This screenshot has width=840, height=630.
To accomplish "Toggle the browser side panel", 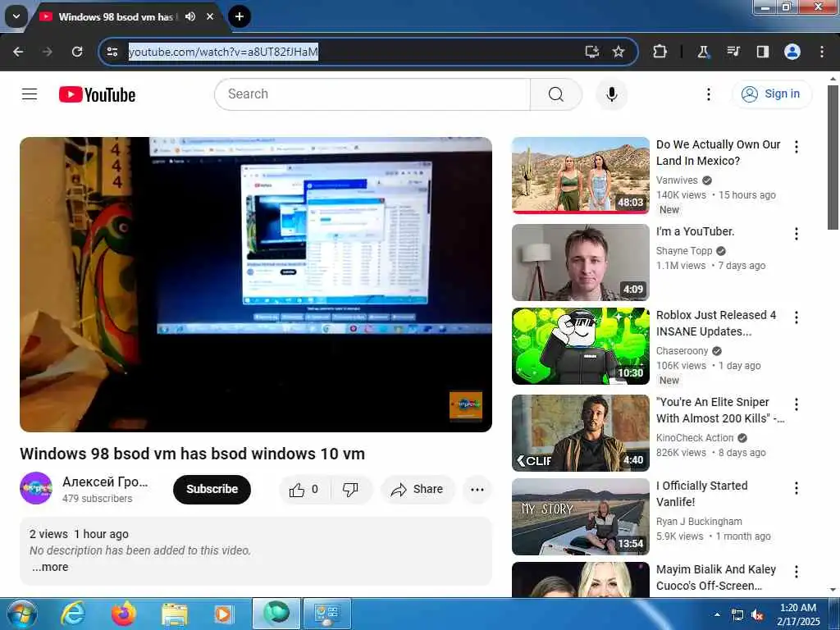I will 762,52.
